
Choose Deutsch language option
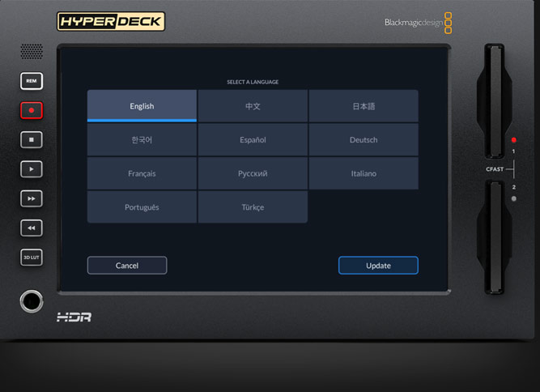pos(364,140)
